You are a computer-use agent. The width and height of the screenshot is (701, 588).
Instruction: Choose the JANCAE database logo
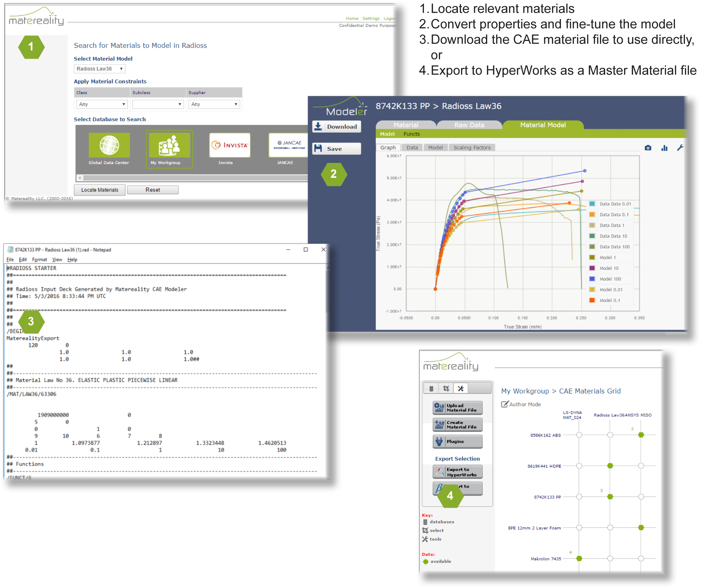pos(289,145)
